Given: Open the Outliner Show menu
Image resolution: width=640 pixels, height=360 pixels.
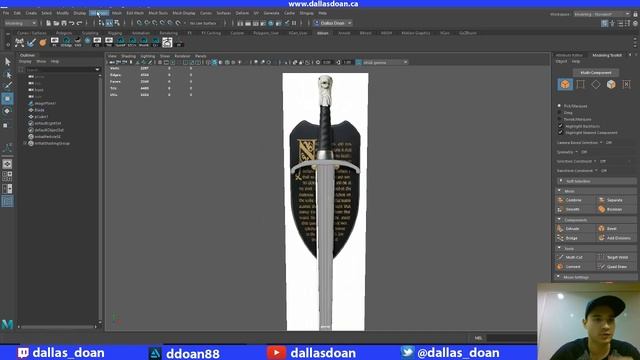Looking at the screenshot, I should (x=41, y=61).
